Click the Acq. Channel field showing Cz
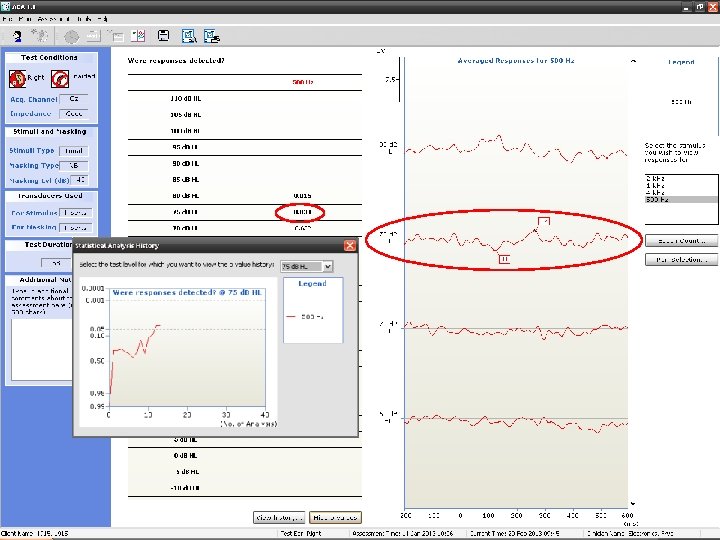 click(x=73, y=99)
